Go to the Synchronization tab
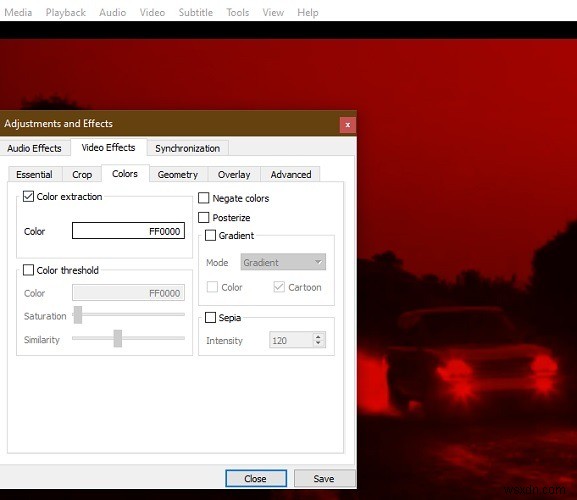The image size is (577, 500). pyautogui.click(x=188, y=148)
